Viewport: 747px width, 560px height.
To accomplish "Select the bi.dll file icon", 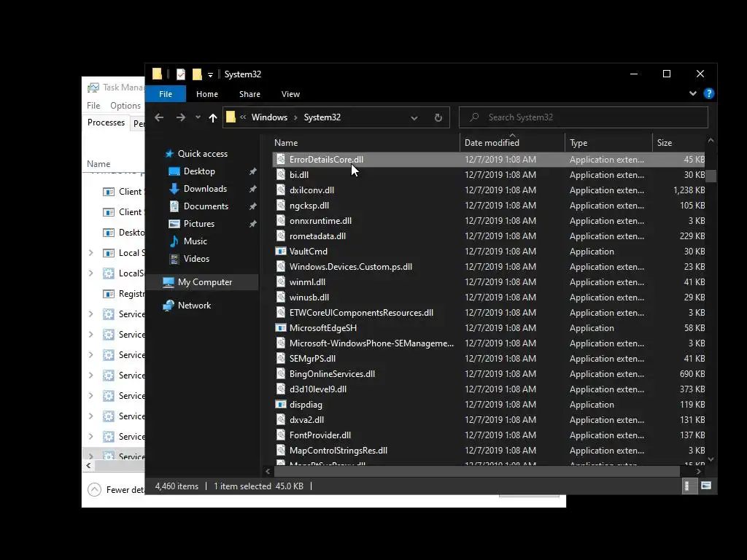I will click(281, 175).
